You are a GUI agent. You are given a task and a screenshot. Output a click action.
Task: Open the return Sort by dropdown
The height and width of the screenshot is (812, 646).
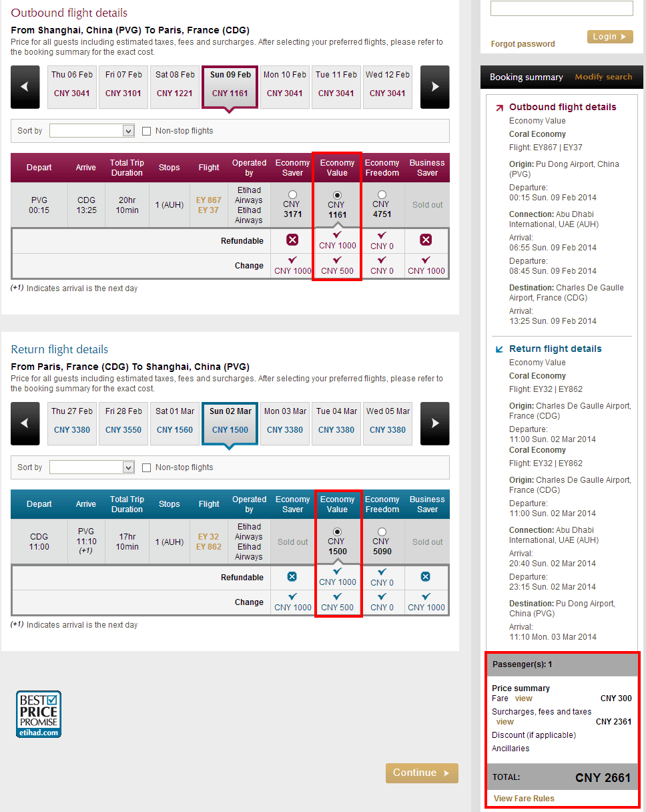tap(92, 467)
